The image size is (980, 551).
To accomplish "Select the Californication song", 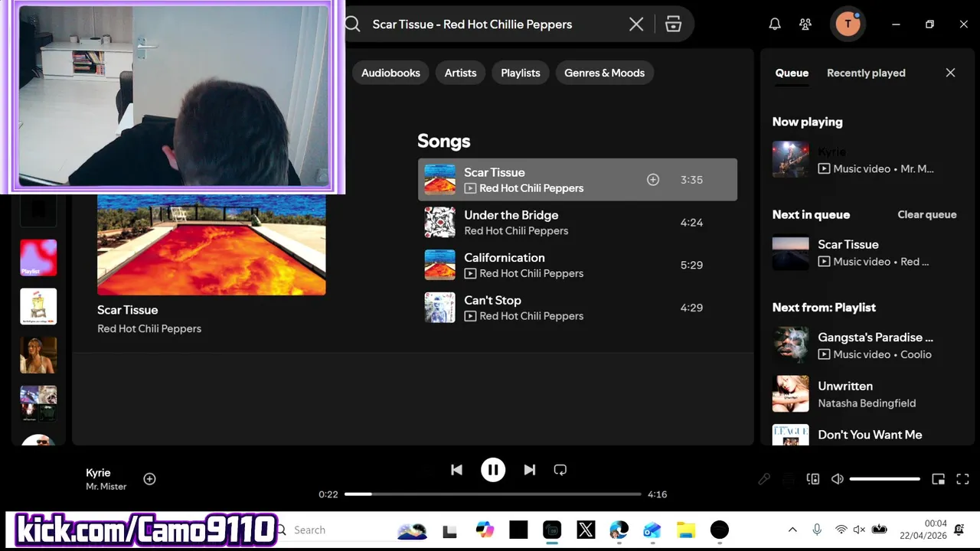I will pos(577,265).
